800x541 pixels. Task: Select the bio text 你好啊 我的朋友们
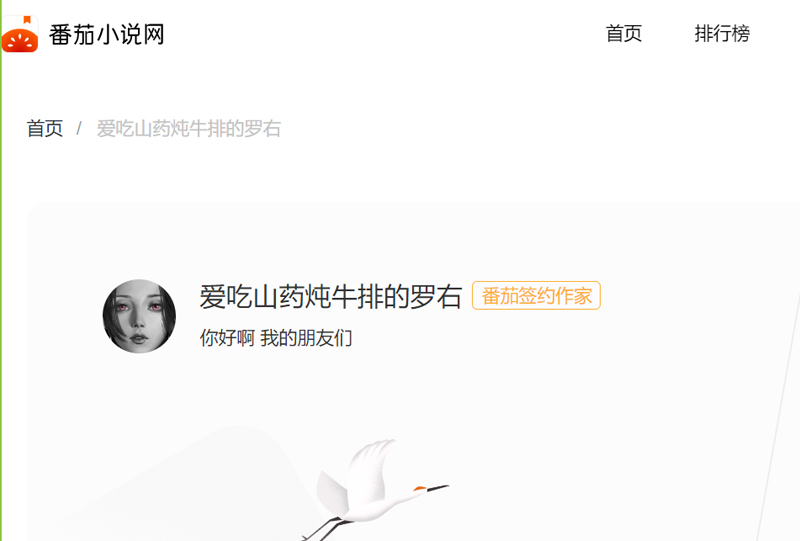[276, 338]
